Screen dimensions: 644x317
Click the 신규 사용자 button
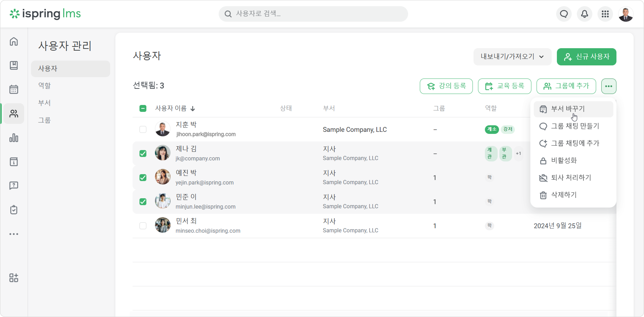pos(586,57)
